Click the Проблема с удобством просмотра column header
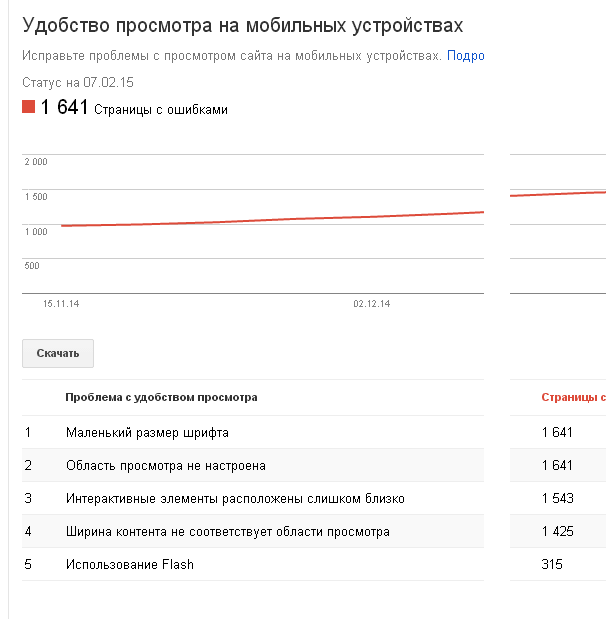Viewport: 606px width, 619px height. pyautogui.click(x=161, y=397)
